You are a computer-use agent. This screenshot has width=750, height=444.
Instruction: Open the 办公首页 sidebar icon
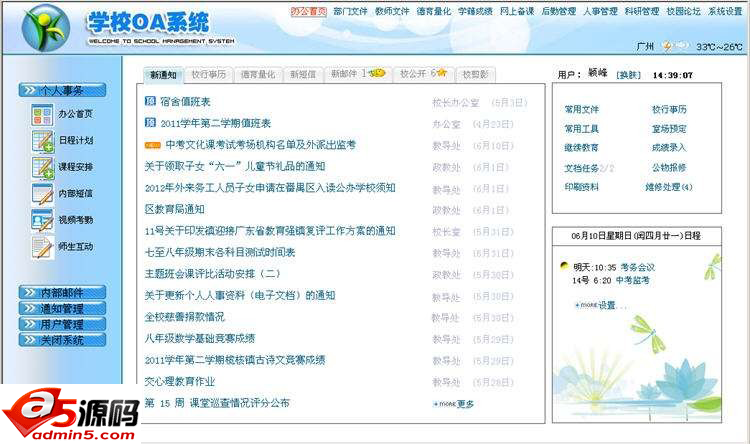42,115
